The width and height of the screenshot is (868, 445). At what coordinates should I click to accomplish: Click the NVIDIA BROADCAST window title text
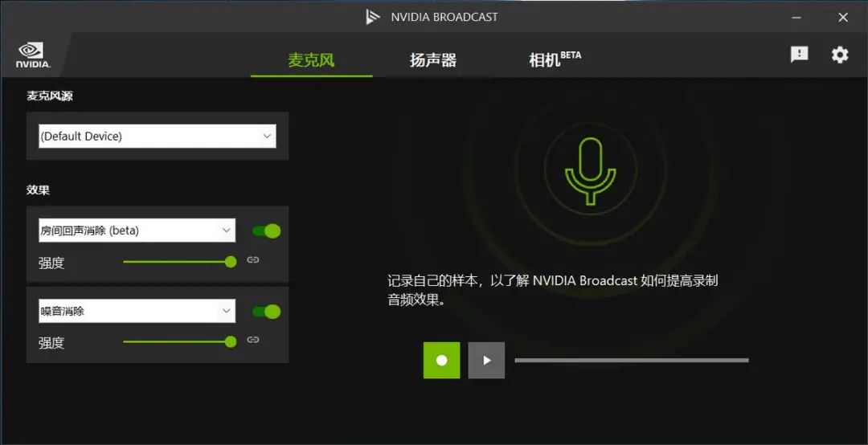pyautogui.click(x=444, y=17)
